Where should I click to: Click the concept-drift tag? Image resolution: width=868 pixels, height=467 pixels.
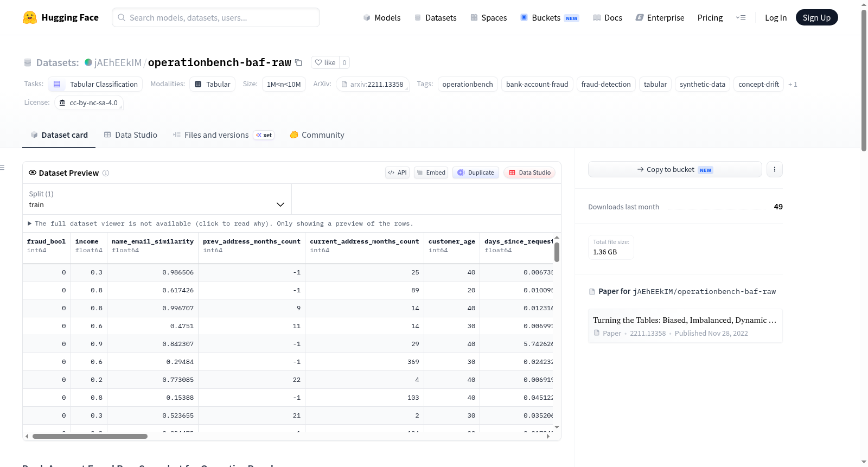tap(758, 84)
